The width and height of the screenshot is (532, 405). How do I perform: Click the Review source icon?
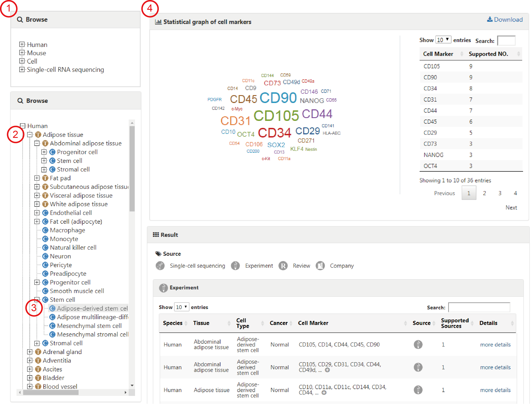(x=283, y=266)
